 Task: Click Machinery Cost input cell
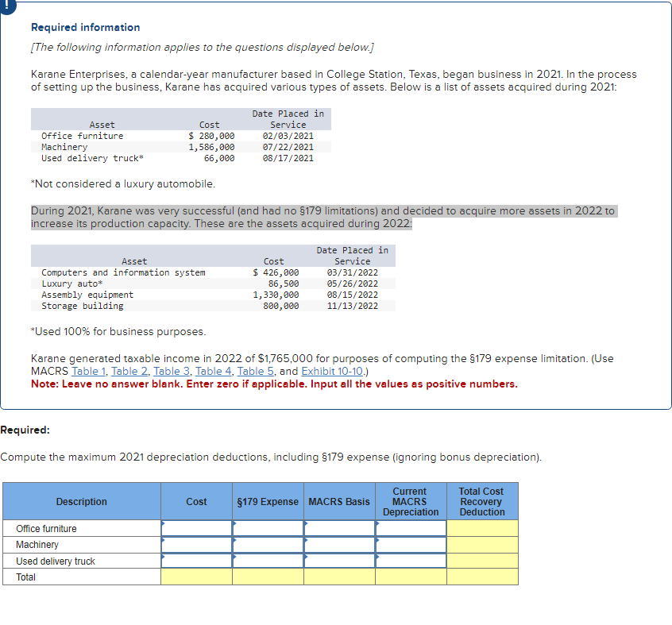(197, 545)
